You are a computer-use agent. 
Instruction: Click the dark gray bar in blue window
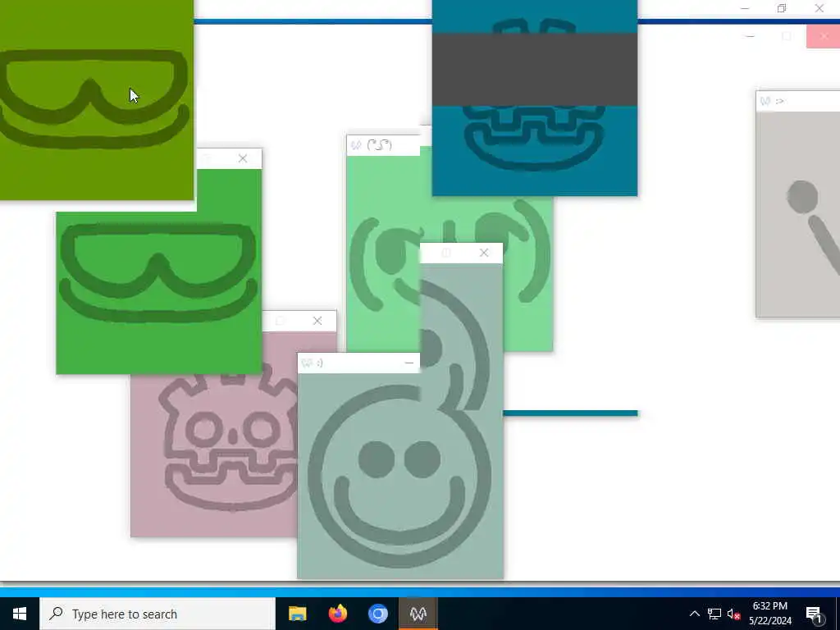[535, 69]
